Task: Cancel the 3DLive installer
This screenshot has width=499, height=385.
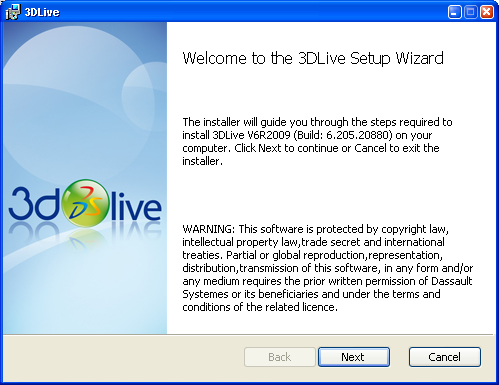Action: coord(445,357)
